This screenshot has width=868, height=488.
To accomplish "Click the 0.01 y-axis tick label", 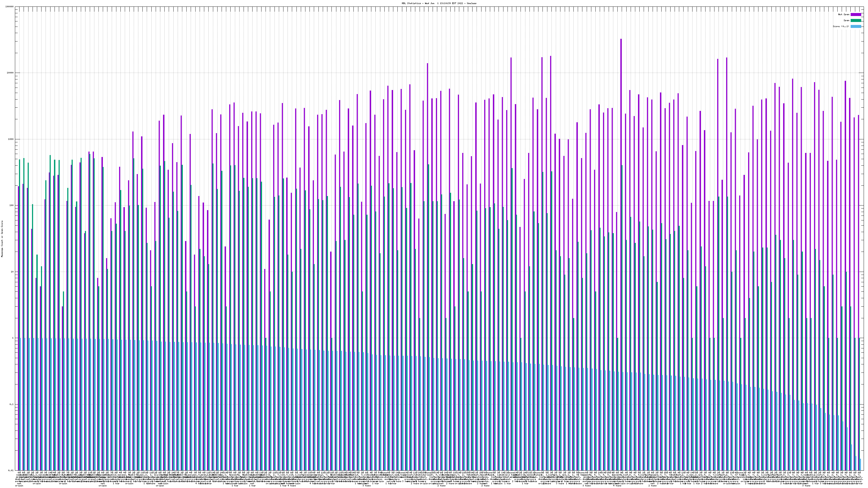I will (11, 470).
